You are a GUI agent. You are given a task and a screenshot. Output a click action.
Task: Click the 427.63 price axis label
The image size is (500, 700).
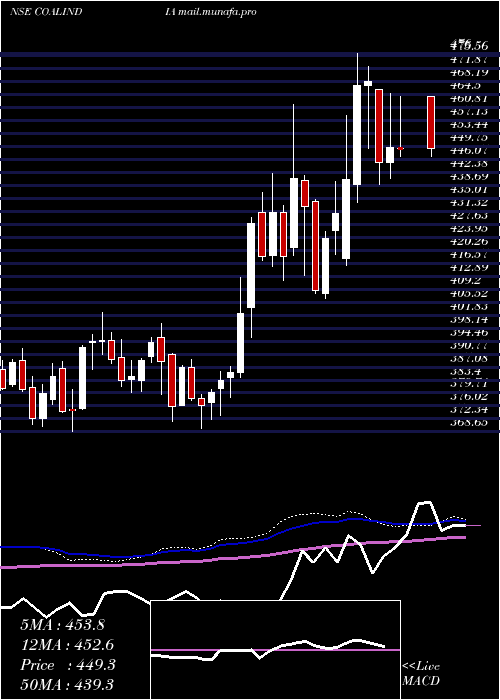pos(469,216)
